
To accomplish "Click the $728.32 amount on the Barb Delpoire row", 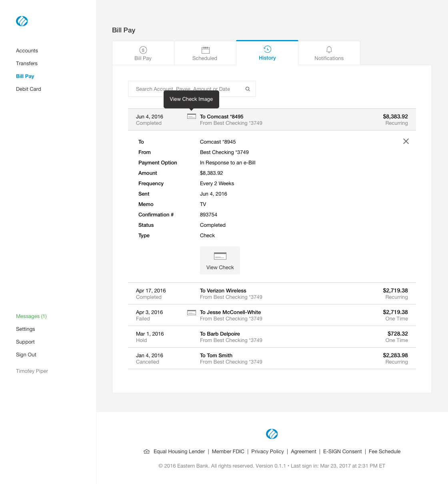I will pos(398,334).
